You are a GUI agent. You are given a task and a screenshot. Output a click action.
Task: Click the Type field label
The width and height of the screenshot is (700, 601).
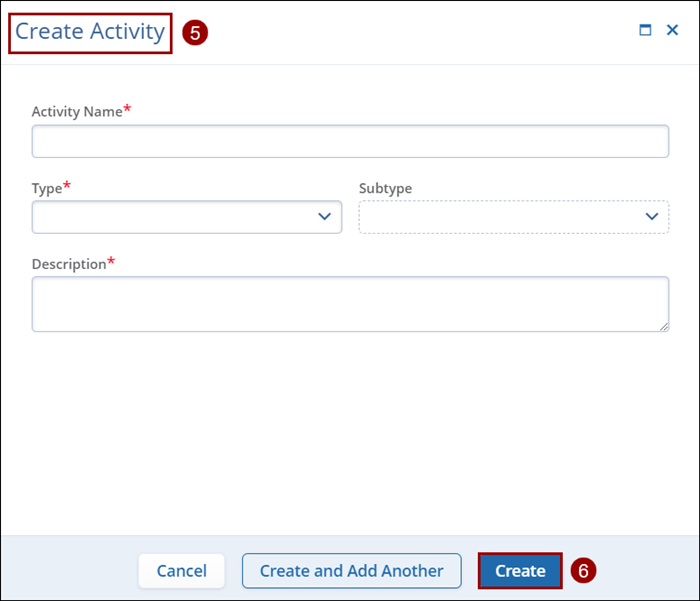pyautogui.click(x=46, y=188)
